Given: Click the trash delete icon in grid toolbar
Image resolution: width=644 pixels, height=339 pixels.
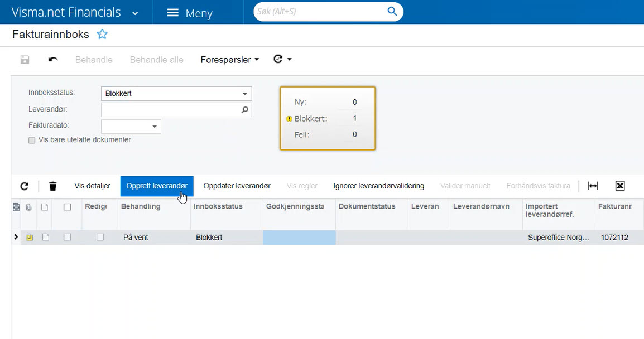Looking at the screenshot, I should tap(52, 186).
